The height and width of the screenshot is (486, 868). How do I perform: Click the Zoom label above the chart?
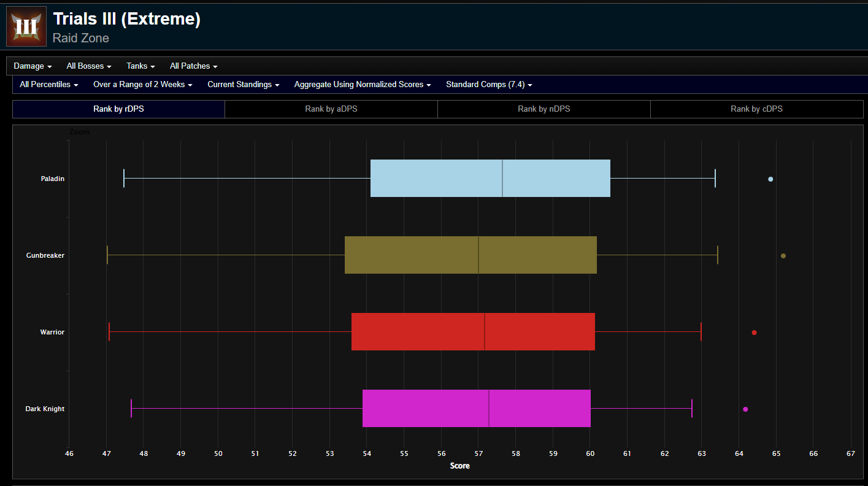(x=79, y=132)
